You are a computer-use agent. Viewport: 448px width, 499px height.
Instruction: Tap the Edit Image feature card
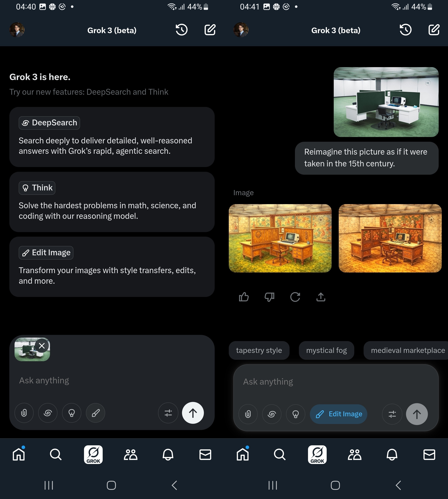click(112, 266)
